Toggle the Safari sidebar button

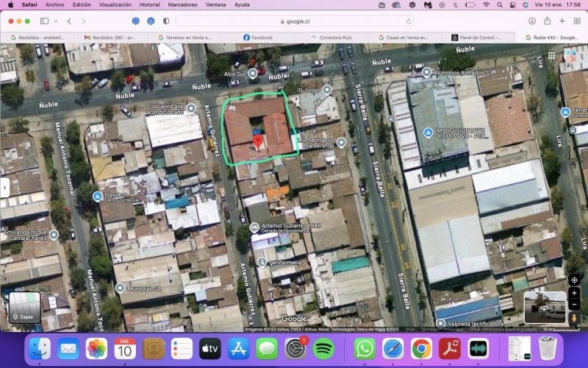click(x=44, y=21)
